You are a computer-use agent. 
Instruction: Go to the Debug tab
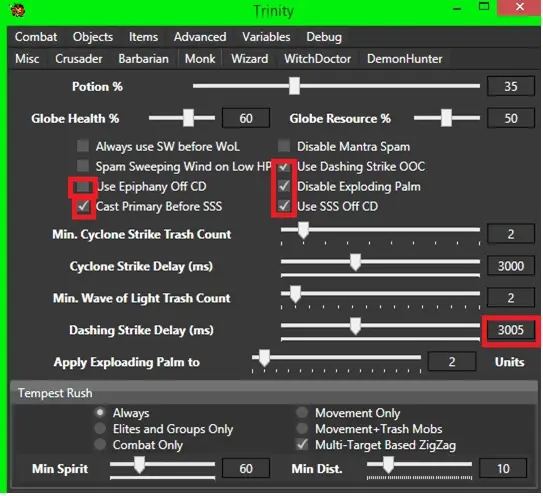click(x=324, y=37)
